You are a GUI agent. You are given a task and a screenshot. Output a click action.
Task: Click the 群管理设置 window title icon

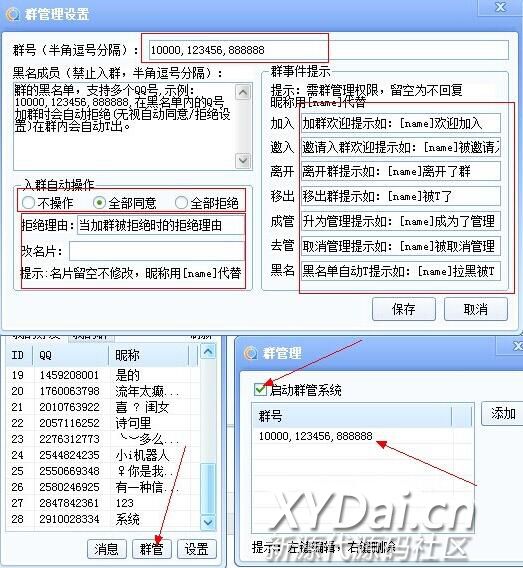13,14
